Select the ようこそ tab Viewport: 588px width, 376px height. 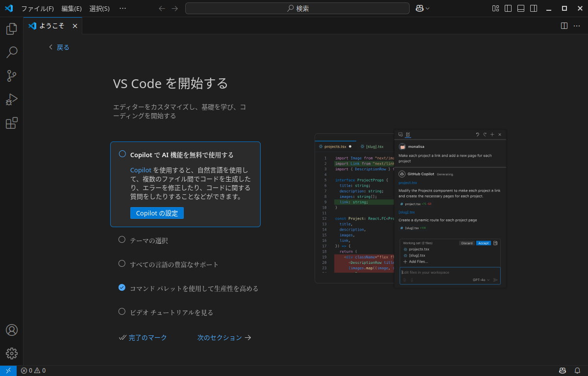(51, 25)
